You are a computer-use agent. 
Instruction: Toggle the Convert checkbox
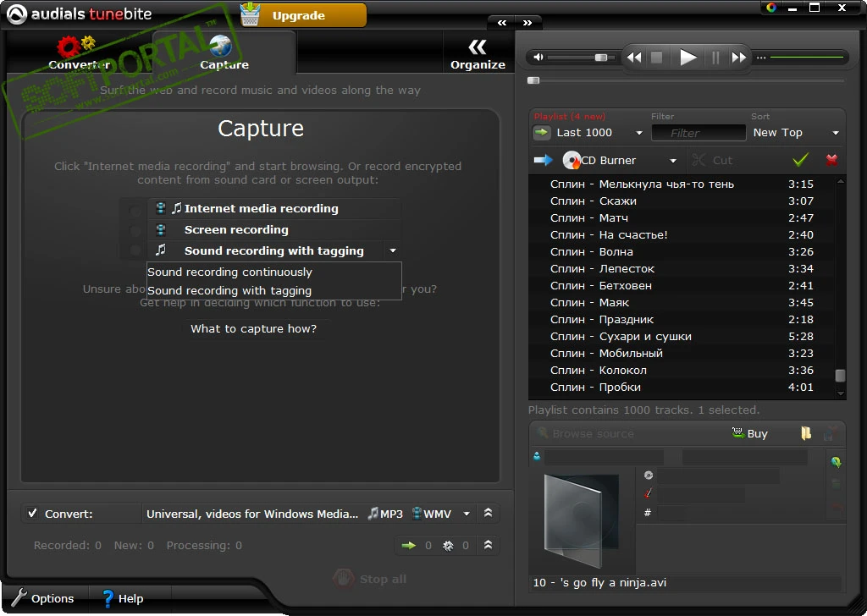(x=32, y=514)
